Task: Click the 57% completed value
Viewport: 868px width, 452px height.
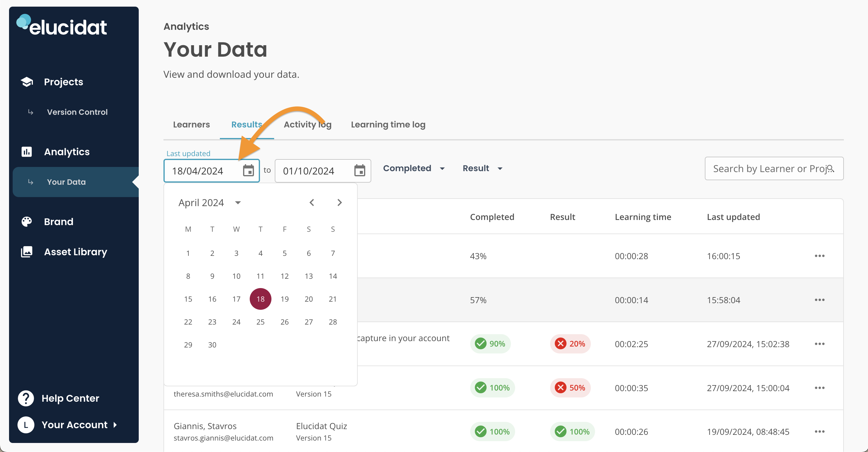Action: [x=478, y=300]
